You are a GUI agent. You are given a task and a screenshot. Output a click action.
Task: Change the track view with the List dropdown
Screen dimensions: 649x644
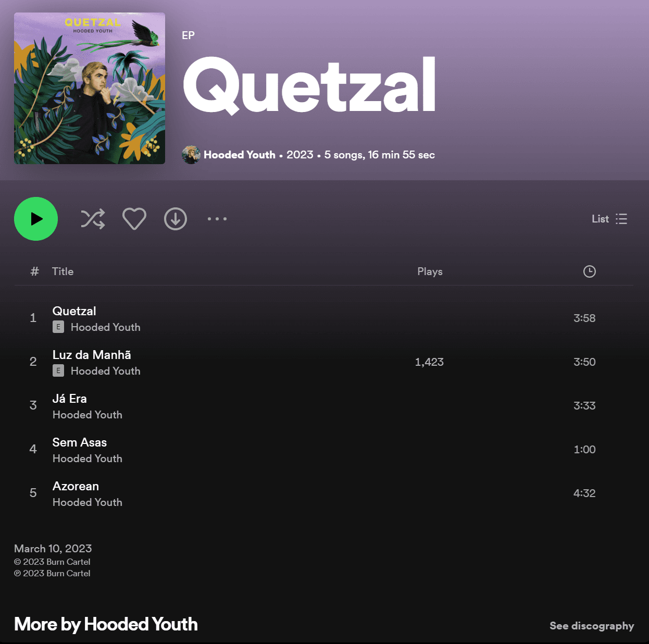pos(609,219)
